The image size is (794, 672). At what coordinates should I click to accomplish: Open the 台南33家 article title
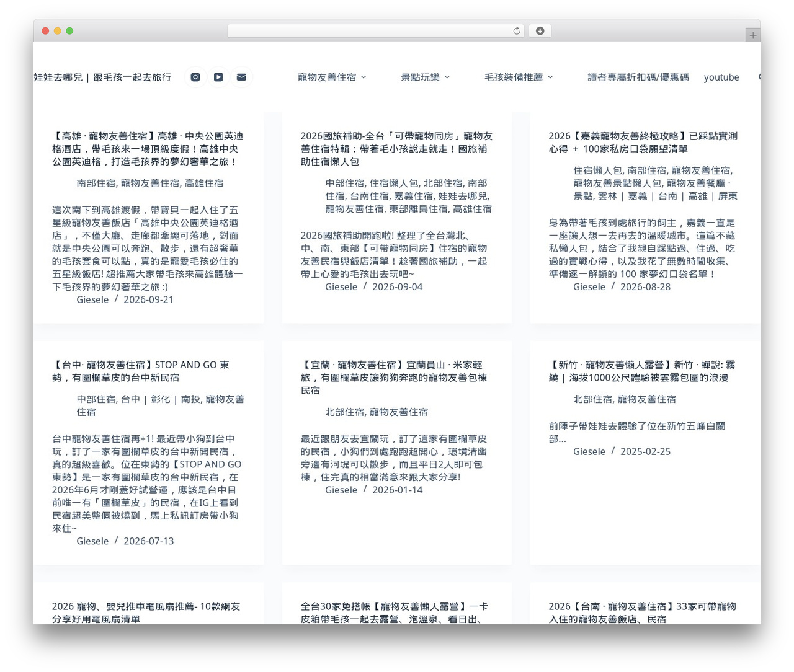tap(642, 612)
